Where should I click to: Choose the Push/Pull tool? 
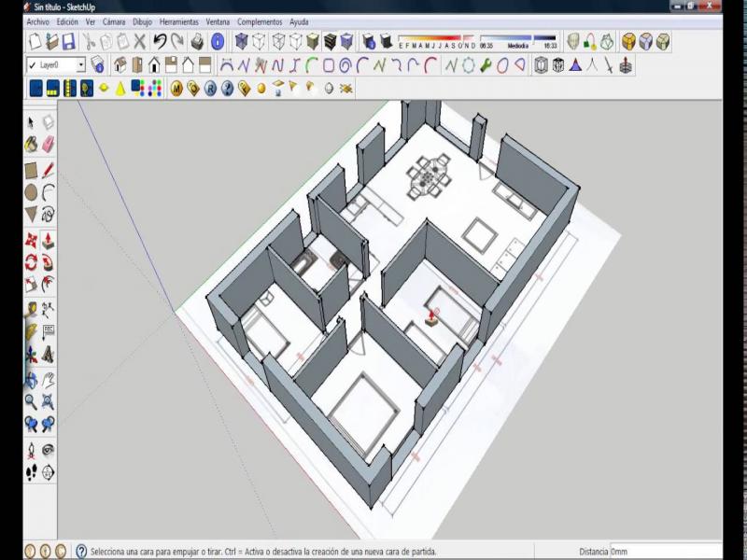48,239
